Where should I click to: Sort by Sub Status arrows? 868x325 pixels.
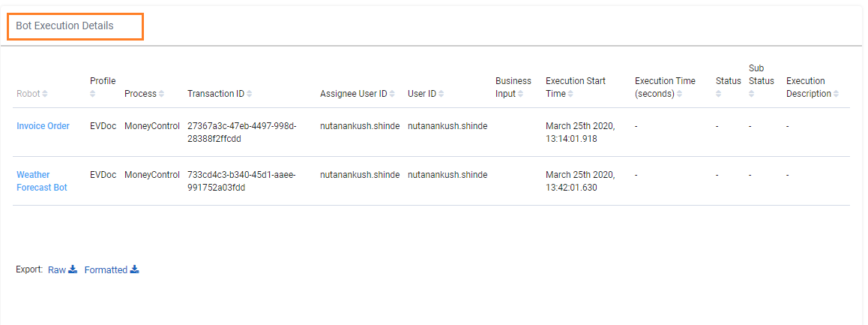pos(752,95)
